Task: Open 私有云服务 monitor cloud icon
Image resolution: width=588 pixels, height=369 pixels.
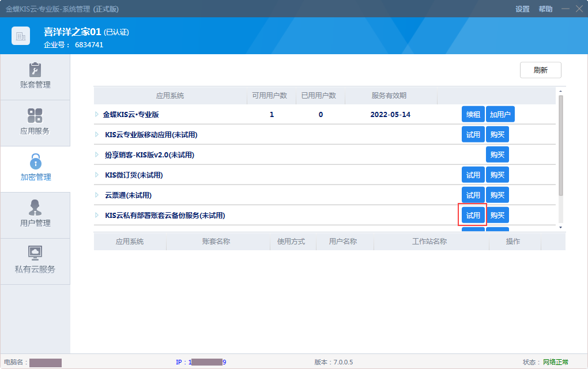Action: (35, 253)
